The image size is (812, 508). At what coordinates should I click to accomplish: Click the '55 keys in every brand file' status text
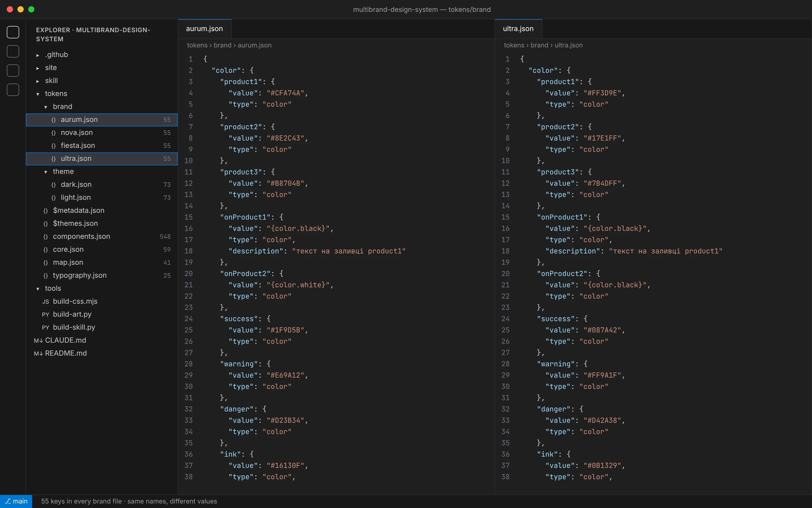click(x=81, y=501)
